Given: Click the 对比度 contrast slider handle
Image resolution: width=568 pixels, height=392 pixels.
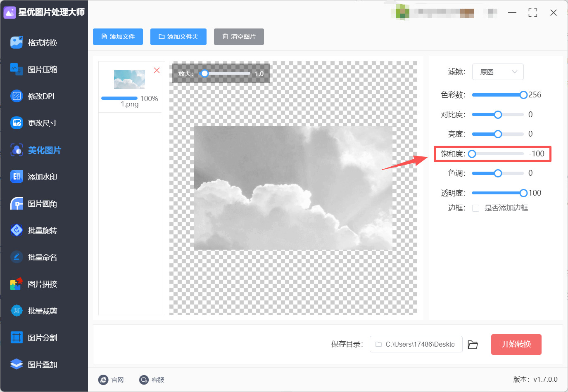Looking at the screenshot, I should 498,115.
